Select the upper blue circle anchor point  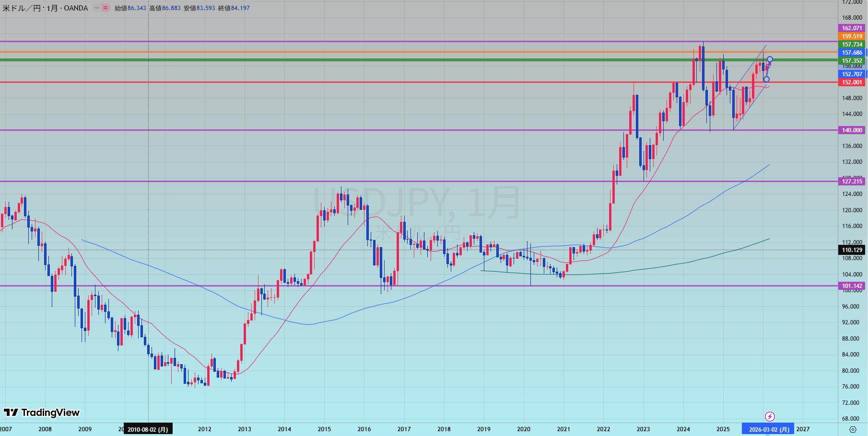coord(770,59)
